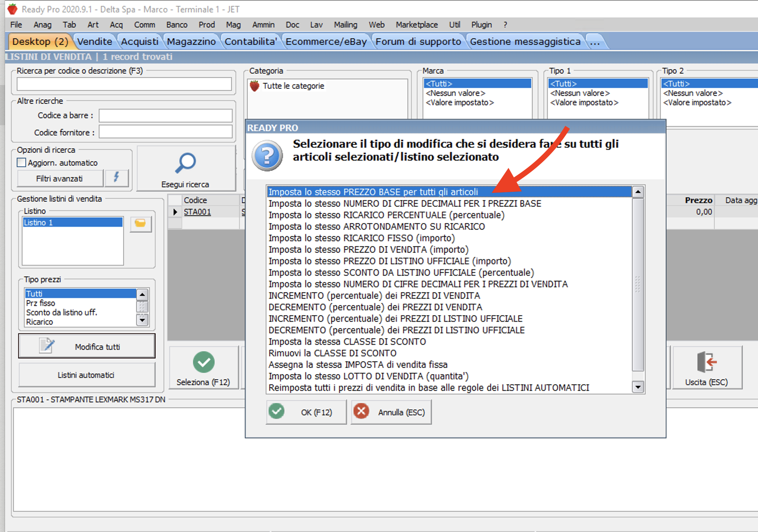758x532 pixels.
Task: Click strawberry icon beside Tutte le categorie
Action: click(254, 86)
